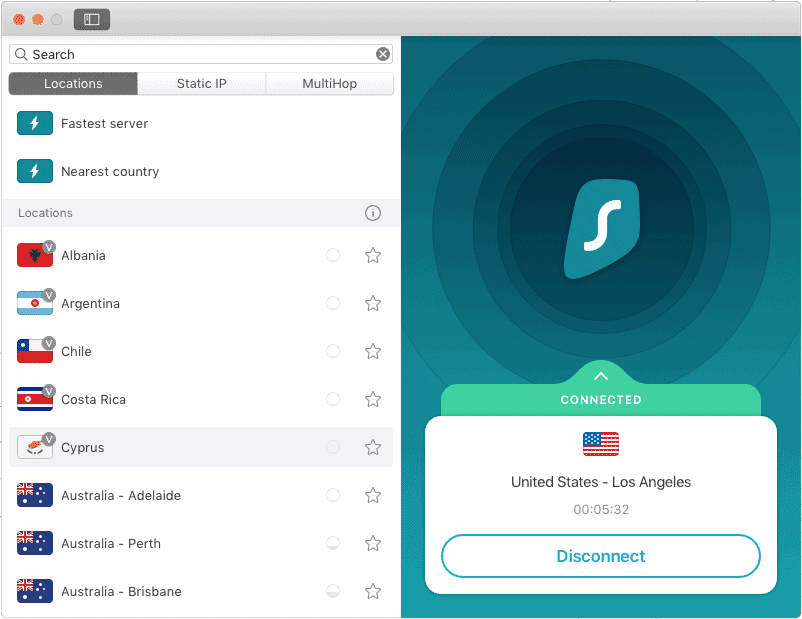
Task: Select the Locations tab
Action: point(72,83)
